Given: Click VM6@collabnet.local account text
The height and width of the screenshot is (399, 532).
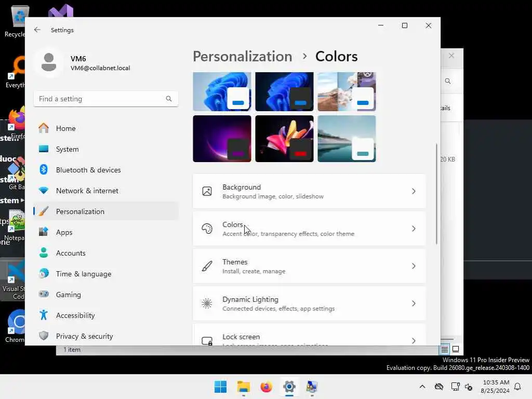Looking at the screenshot, I should [100, 68].
